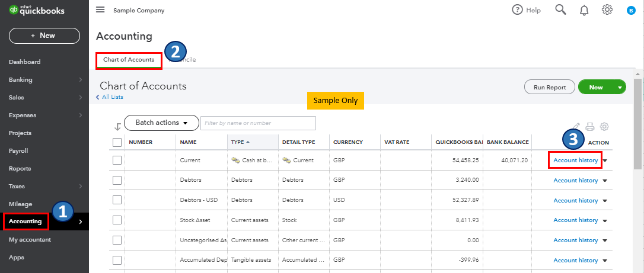The image size is (644, 273).
Task: Open the Batch actions dropdown
Action: [x=160, y=123]
